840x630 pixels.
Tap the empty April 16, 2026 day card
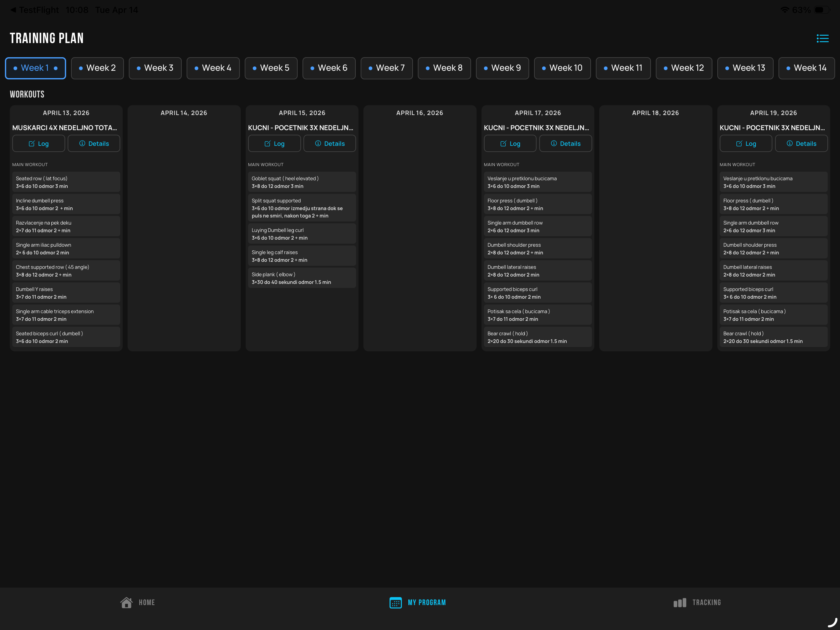(x=420, y=228)
